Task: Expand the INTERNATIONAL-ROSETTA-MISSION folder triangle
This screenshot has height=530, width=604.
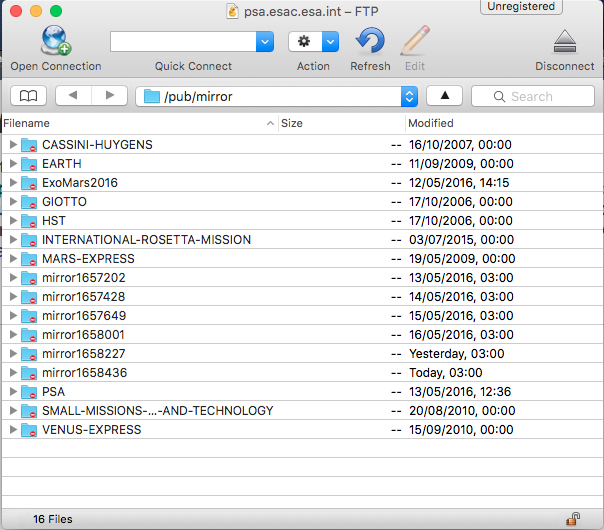Action: click(x=13, y=240)
